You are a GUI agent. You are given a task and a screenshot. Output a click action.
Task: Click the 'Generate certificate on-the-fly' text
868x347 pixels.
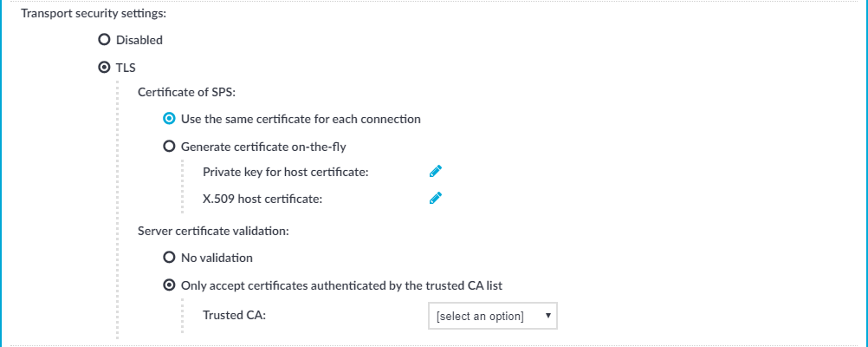[x=268, y=147]
